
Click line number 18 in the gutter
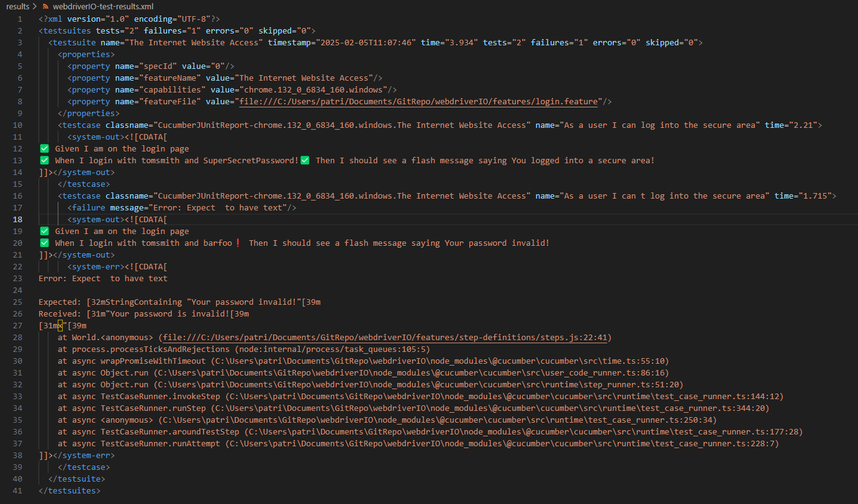click(x=17, y=220)
